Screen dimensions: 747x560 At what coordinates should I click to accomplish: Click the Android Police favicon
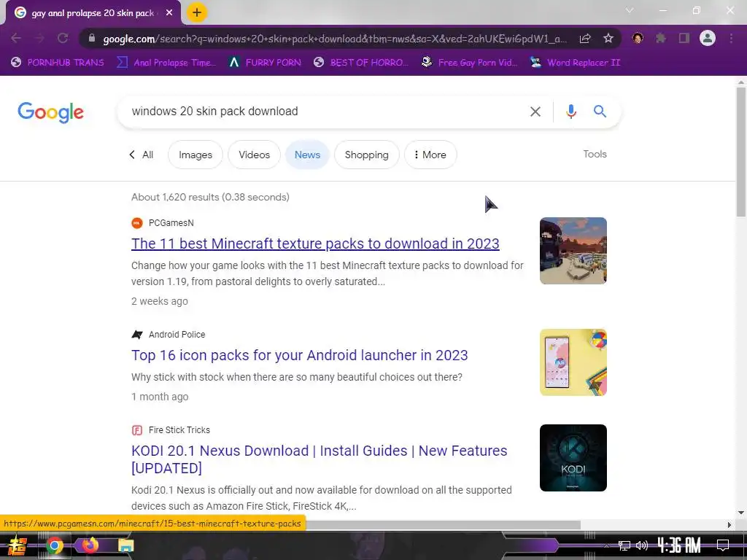[137, 334]
